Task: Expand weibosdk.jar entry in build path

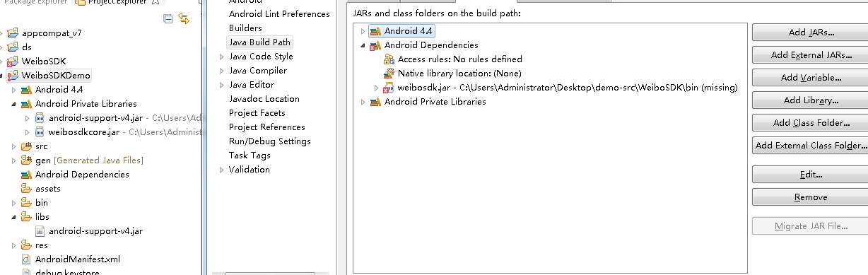Action: pos(377,88)
